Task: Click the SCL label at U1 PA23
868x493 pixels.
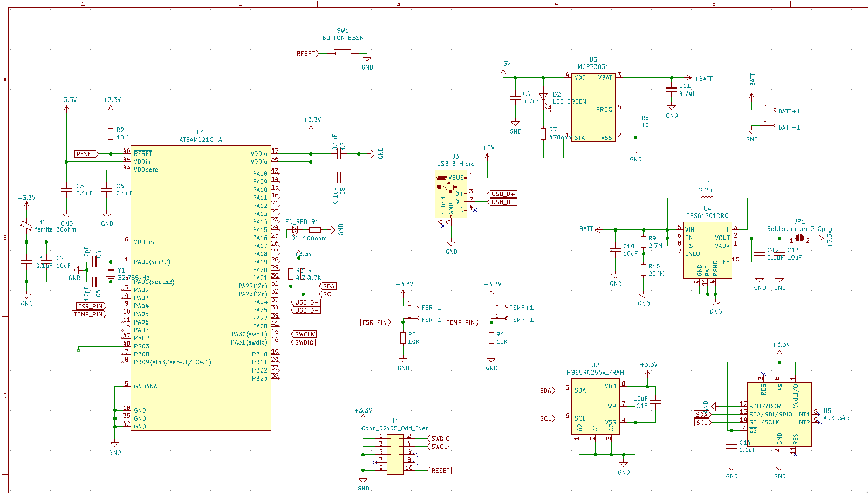Action: click(329, 294)
